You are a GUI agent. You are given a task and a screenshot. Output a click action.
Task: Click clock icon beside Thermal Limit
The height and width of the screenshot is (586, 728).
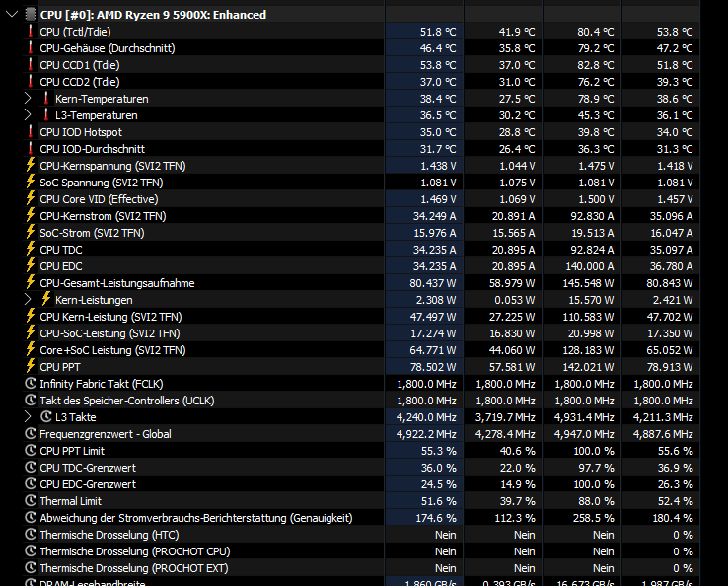click(x=31, y=500)
